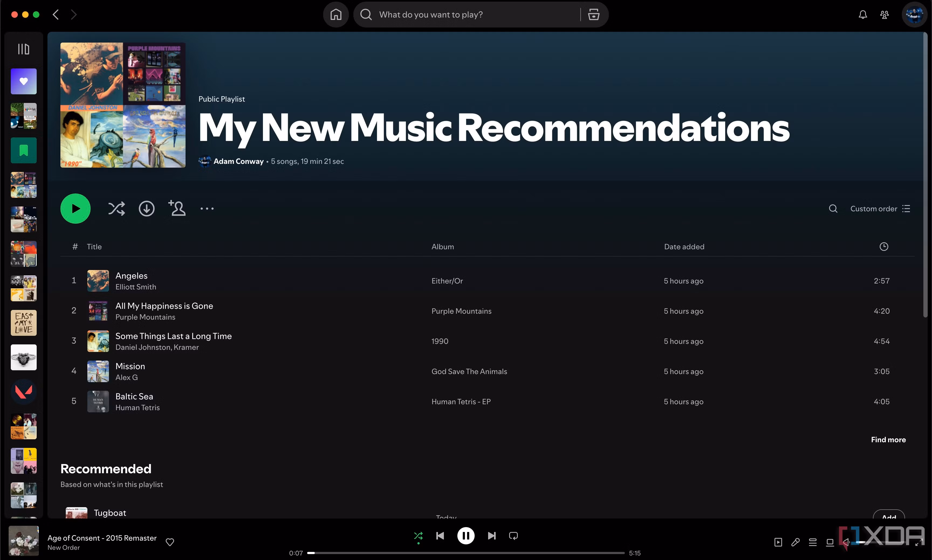Viewport: 932px width, 560px height.
Task: Play the playlist with green button
Action: pyautogui.click(x=76, y=209)
